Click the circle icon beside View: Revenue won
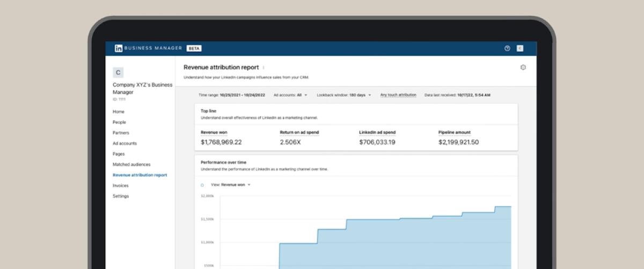Screen dimensions: 644x269 pos(202,185)
